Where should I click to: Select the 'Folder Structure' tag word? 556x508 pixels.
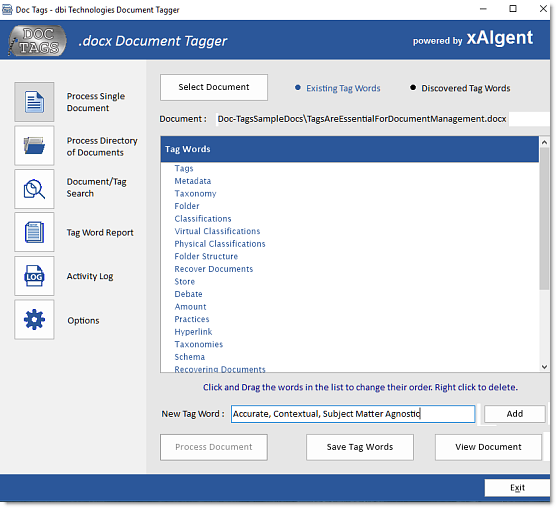tap(206, 256)
